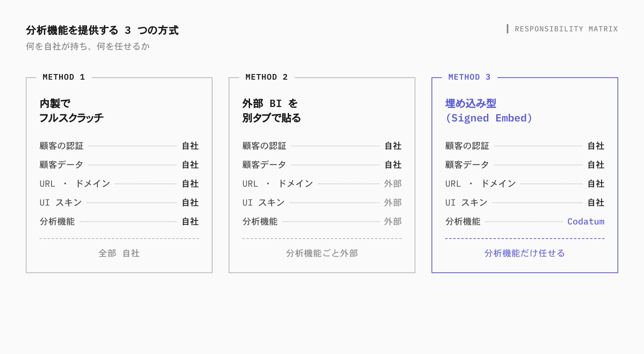
Task: Click the RESPONSIBILITY MATRIX label
Action: pos(566,29)
